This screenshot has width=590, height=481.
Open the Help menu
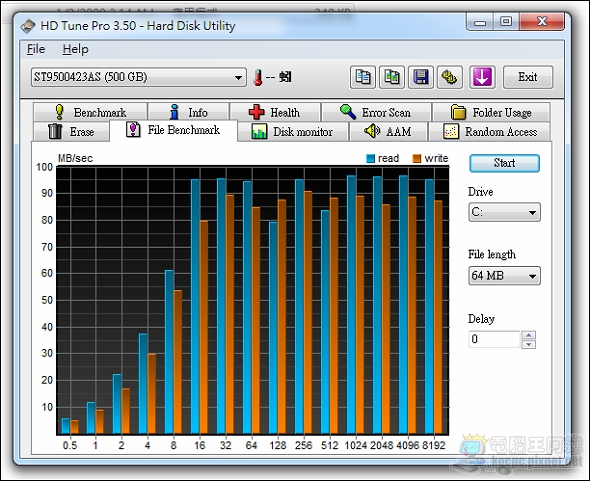click(76, 49)
